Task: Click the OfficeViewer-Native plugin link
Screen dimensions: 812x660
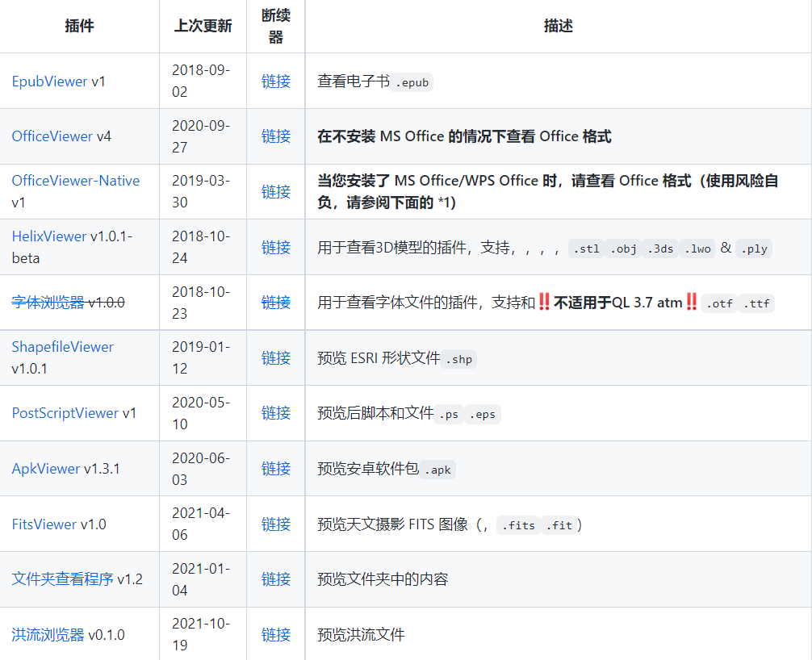Action: (75, 181)
